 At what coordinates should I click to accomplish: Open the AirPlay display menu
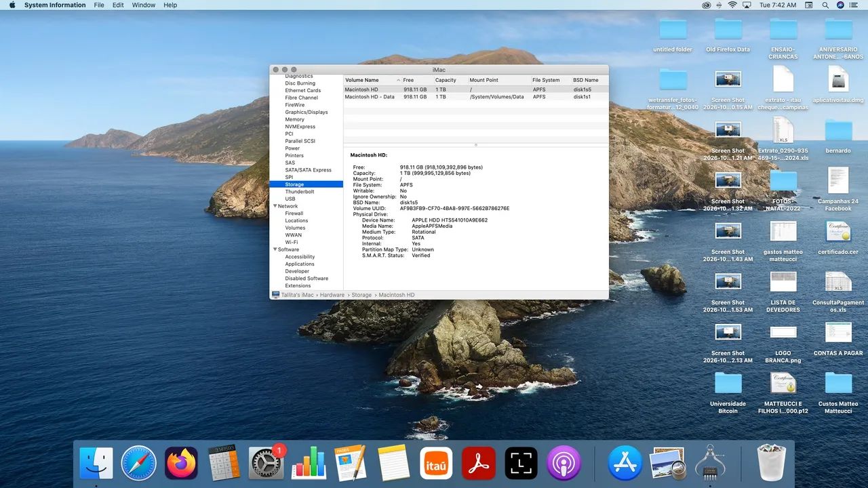coord(747,5)
